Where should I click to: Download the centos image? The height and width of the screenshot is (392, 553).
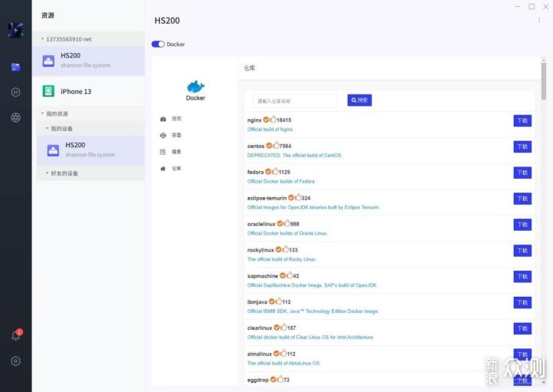point(522,147)
